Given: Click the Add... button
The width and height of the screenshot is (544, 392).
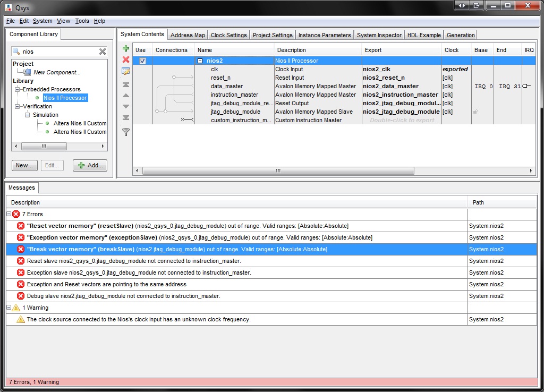Looking at the screenshot, I should pos(90,166).
